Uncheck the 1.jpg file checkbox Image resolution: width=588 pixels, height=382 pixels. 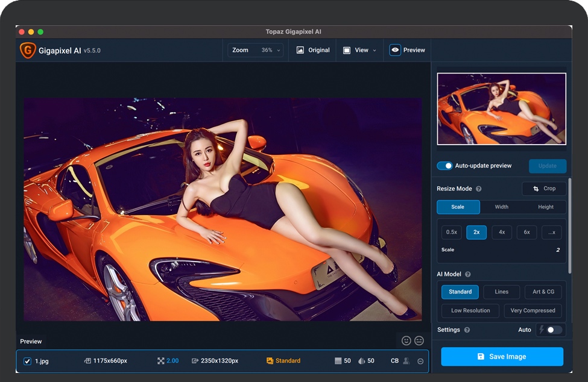tap(27, 362)
